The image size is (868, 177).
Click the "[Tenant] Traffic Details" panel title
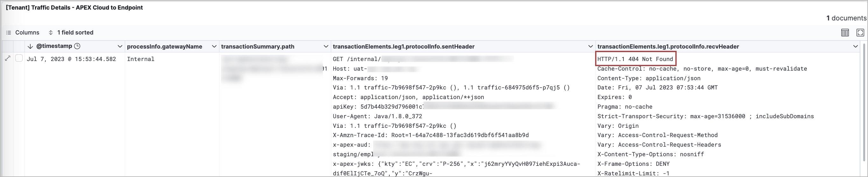click(x=74, y=7)
